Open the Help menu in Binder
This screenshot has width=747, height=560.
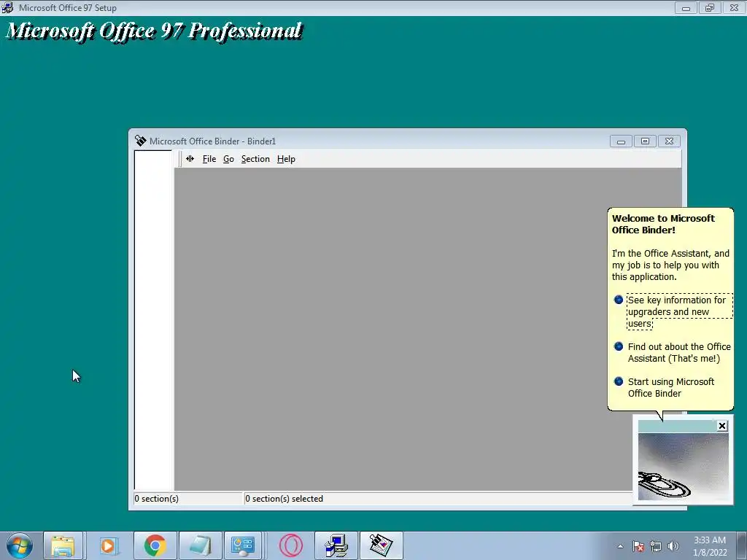coord(286,159)
